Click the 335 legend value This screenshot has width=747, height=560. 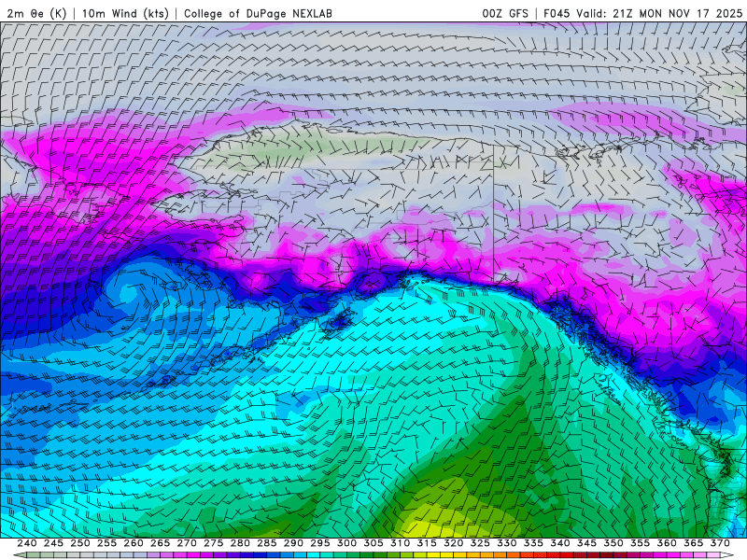[533, 543]
